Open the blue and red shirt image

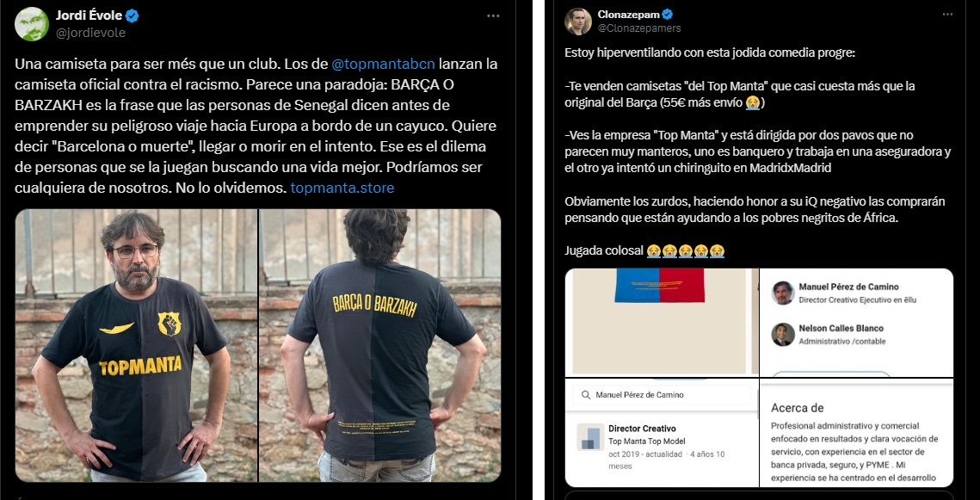(x=662, y=323)
